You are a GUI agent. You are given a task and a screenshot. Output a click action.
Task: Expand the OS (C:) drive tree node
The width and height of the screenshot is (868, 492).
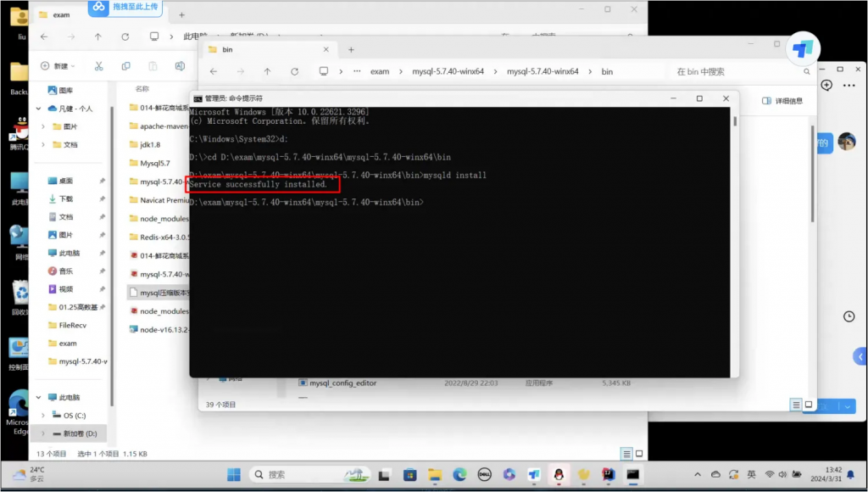(x=43, y=416)
